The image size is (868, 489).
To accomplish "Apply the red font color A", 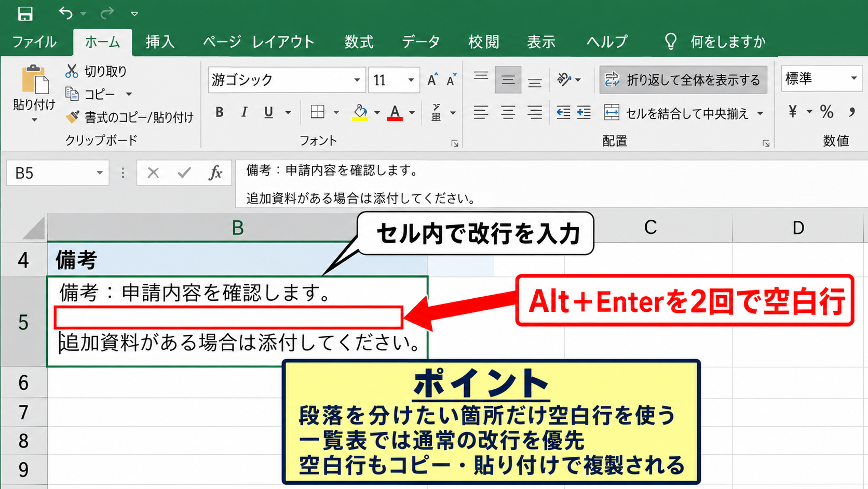I will 395,112.
